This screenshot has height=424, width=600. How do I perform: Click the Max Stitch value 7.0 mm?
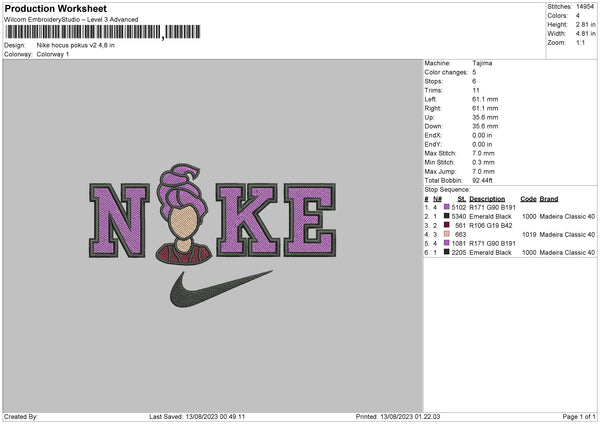483,153
